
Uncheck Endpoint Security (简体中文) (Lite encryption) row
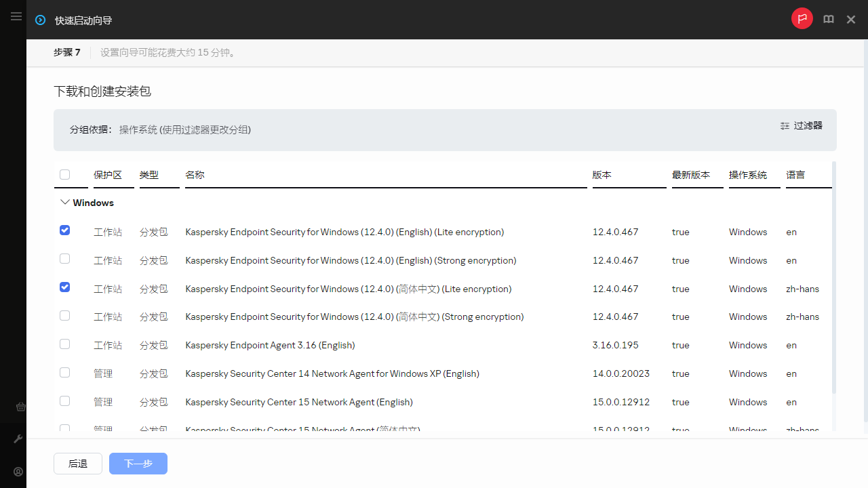[x=64, y=287]
